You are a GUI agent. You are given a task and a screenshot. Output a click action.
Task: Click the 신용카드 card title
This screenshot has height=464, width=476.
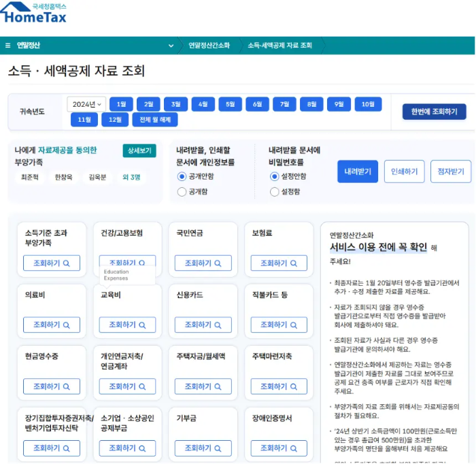coord(190,295)
